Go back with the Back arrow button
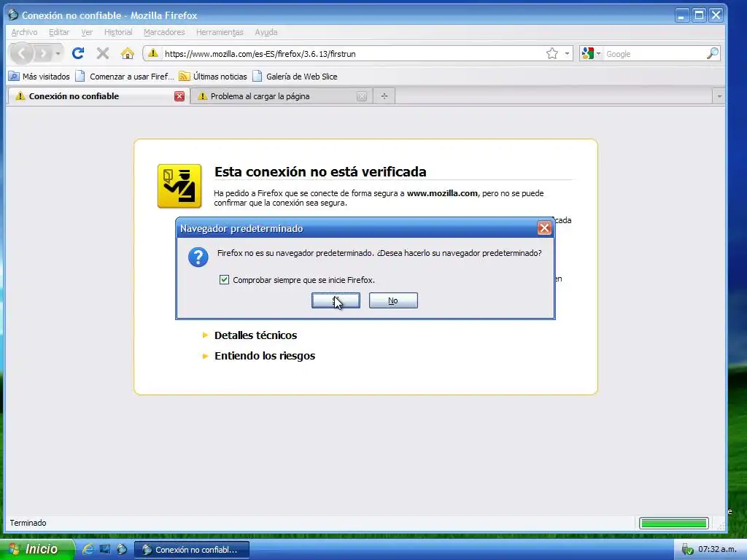 [21, 53]
